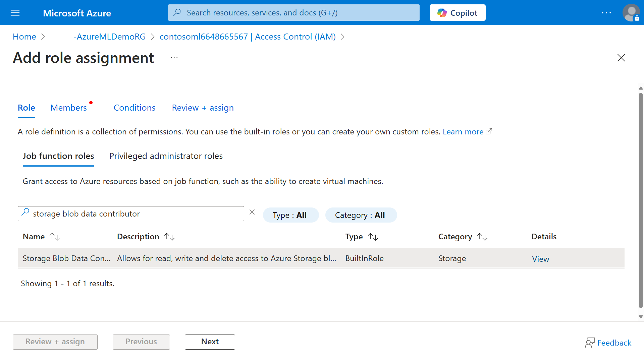Screen dimensions: 644x362
Task: Open the more options ellipsis in the top bar
Action: (x=606, y=13)
